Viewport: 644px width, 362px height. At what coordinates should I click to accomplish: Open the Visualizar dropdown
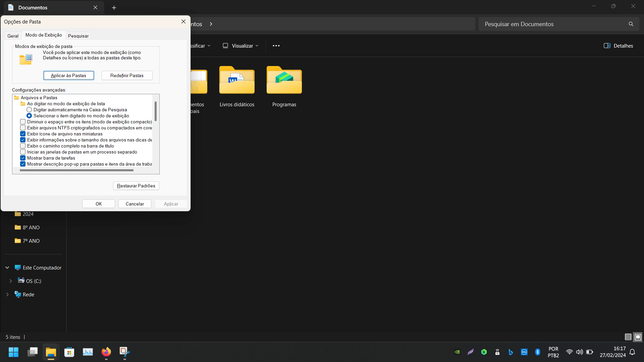tap(241, 46)
